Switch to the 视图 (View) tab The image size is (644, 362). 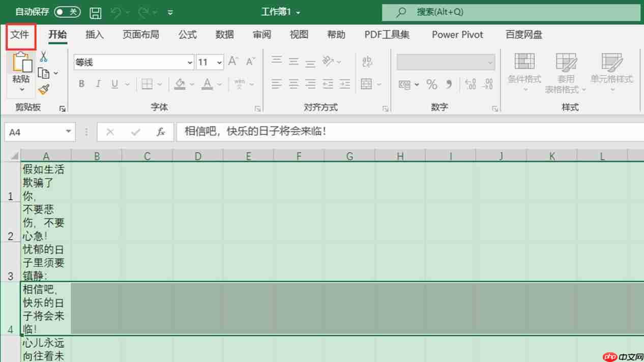click(x=299, y=35)
